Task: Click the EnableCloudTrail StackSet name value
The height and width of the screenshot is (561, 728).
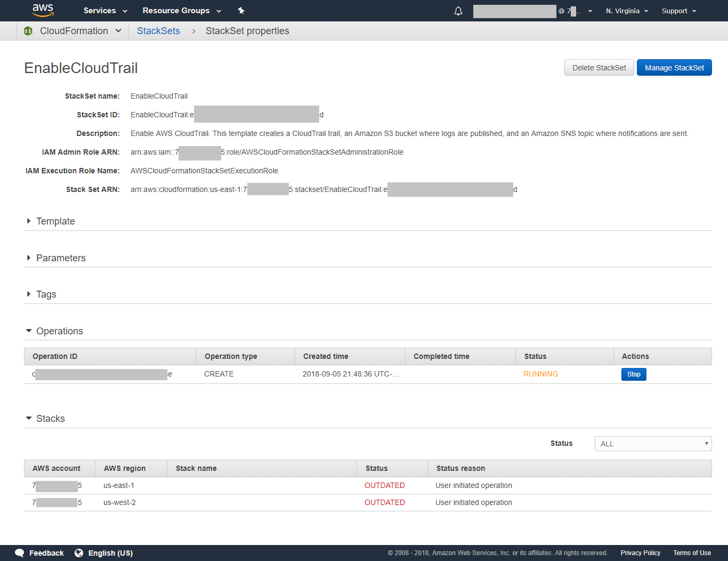Action: [159, 96]
